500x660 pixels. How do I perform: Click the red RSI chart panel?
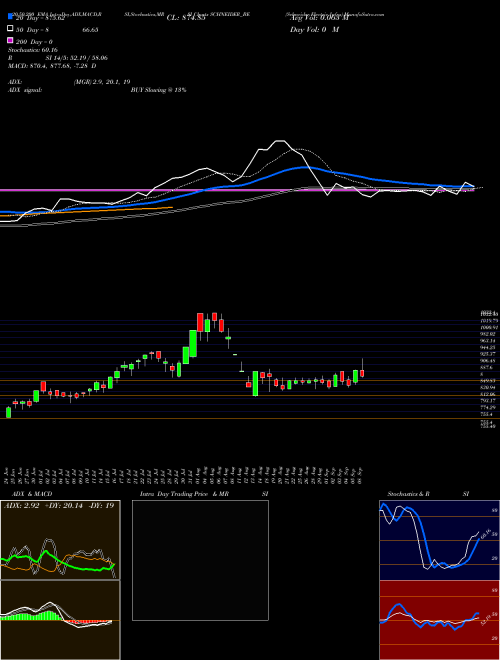coord(439,620)
